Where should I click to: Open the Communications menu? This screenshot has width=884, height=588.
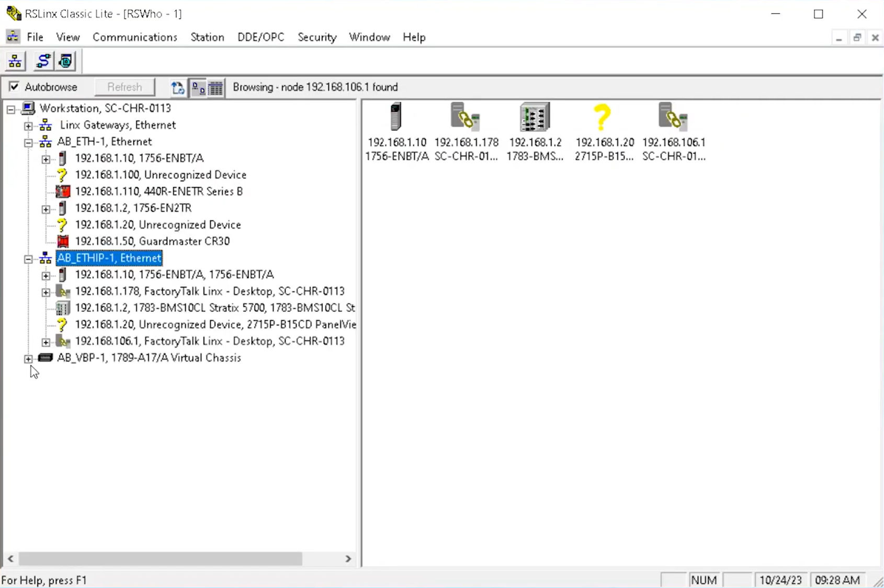point(135,37)
